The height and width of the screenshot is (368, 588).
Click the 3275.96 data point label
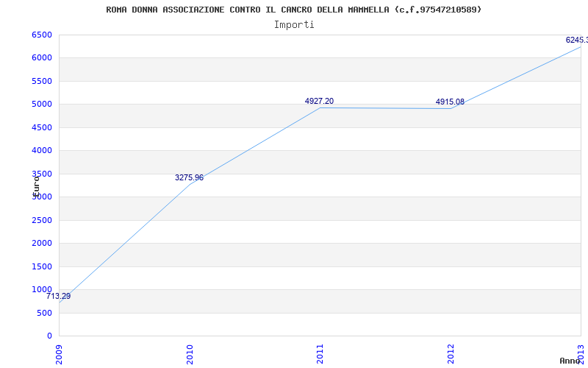(x=190, y=177)
